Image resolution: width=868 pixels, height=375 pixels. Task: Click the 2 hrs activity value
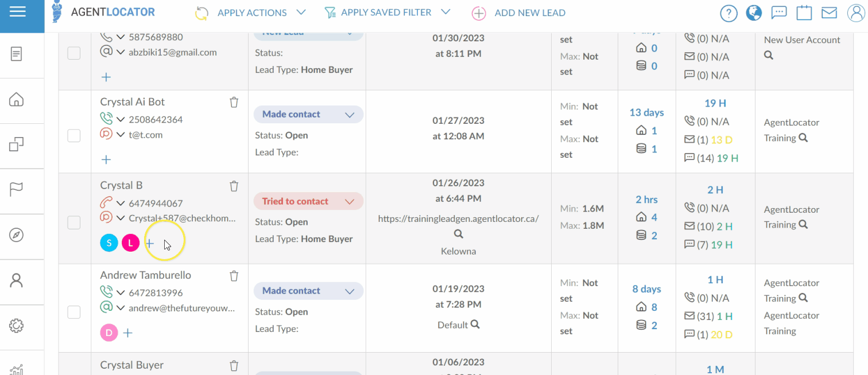[646, 200]
